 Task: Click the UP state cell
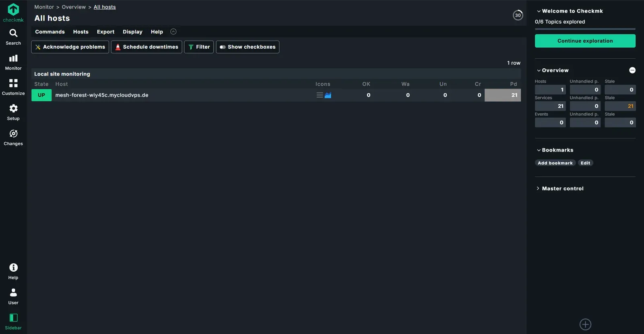pos(41,95)
